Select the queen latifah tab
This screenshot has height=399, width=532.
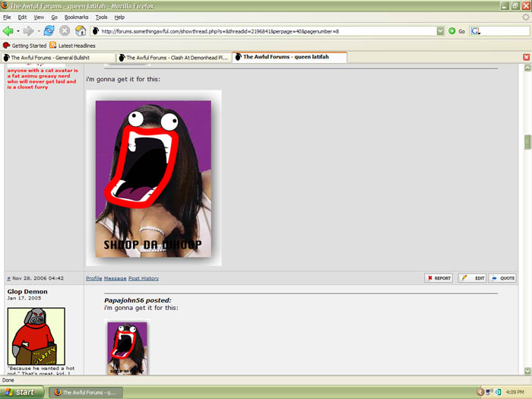tap(290, 57)
